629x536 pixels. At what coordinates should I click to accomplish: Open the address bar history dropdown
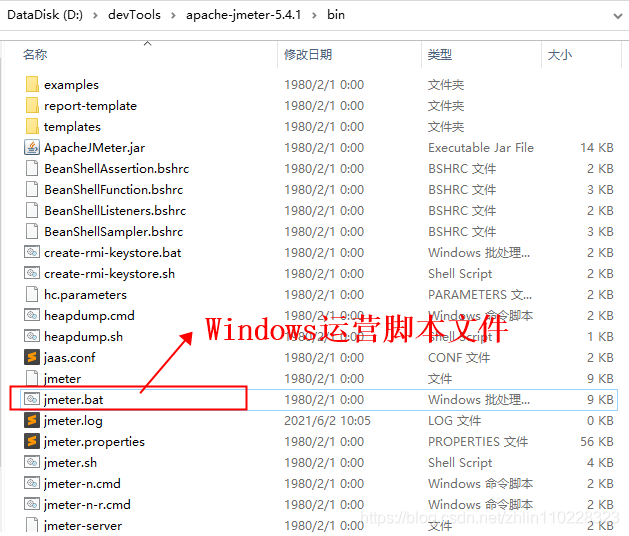click(617, 16)
